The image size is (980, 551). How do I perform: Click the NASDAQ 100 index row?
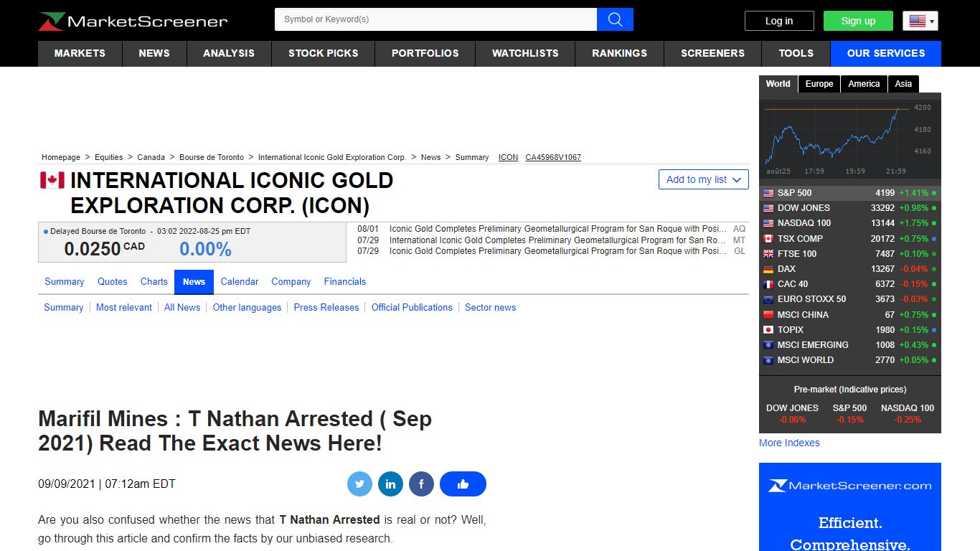[x=850, y=223]
